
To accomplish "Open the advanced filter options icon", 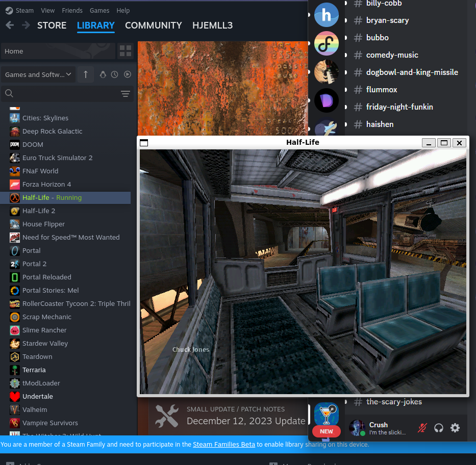I will click(126, 94).
